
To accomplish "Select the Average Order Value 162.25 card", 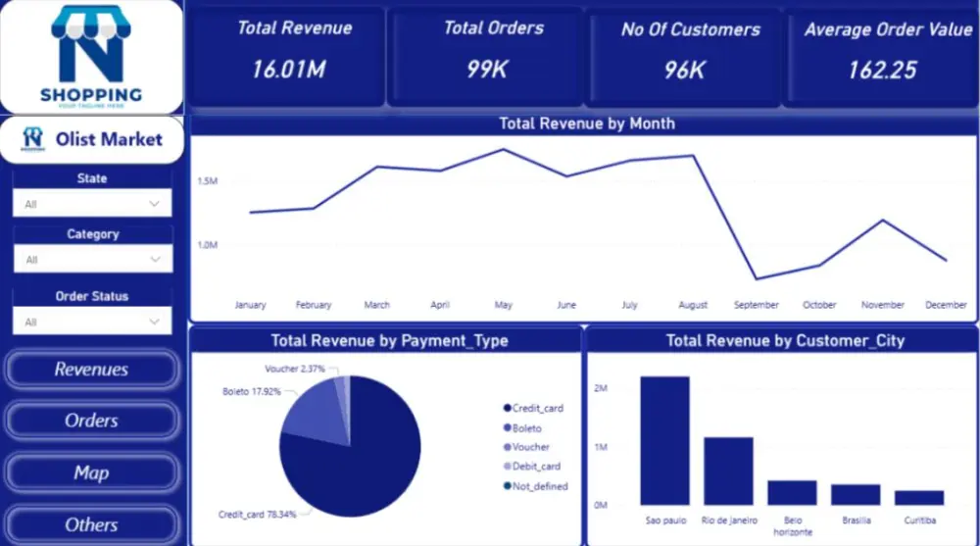I will [x=881, y=56].
